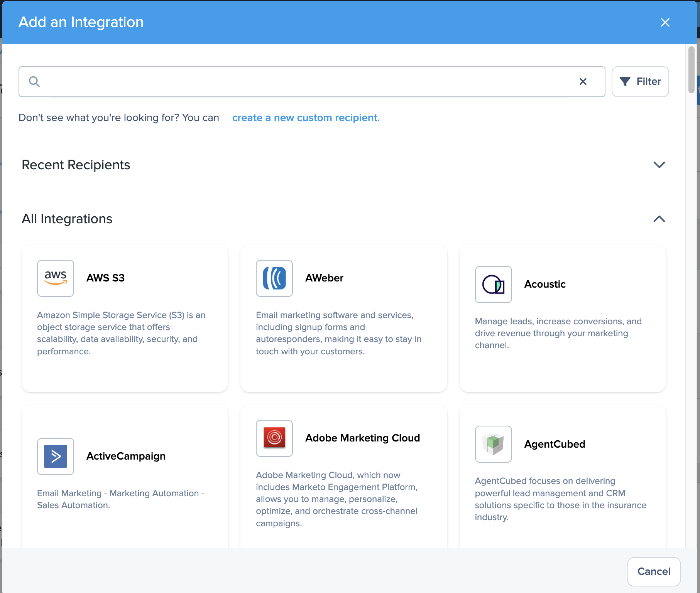Viewport: 700px width, 593px height.
Task: Click the magnifying glass search icon
Action: coord(34,82)
